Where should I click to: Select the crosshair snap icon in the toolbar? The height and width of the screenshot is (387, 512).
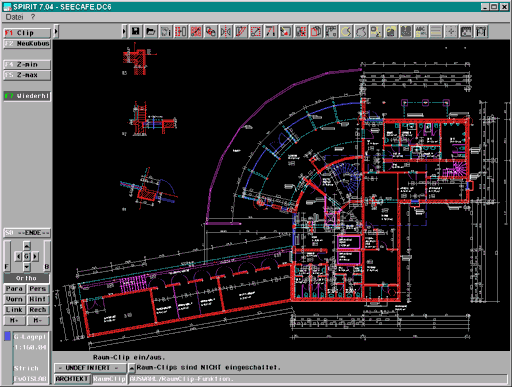(x=451, y=31)
